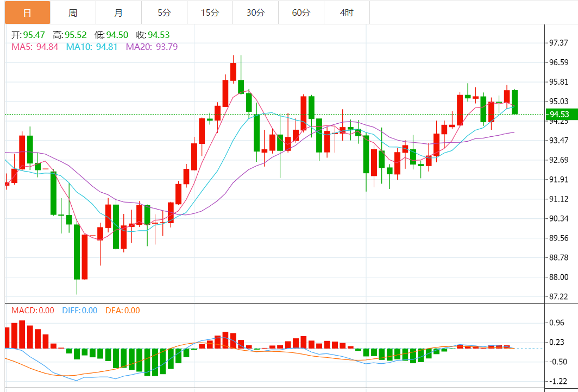Click the 91.91 price axis label

pyautogui.click(x=558, y=179)
